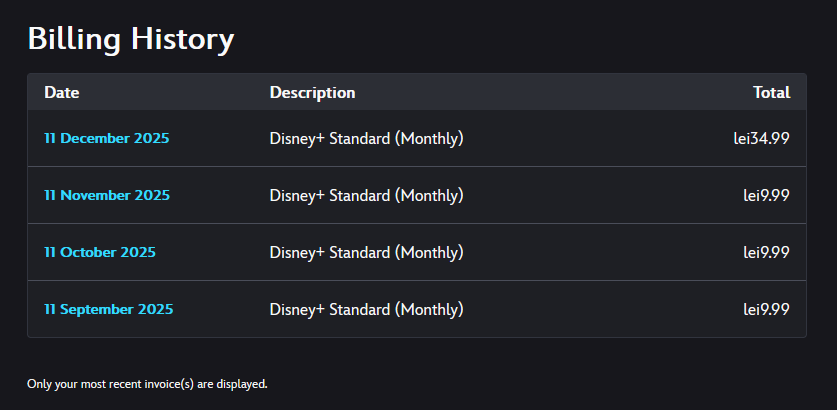Select the November lei9.99 total amount
Image resolution: width=837 pixels, height=410 pixels.
(x=767, y=195)
